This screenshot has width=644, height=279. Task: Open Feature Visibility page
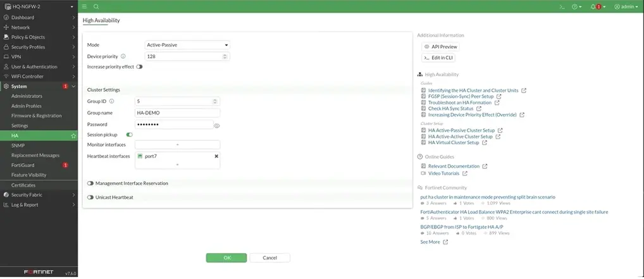click(x=28, y=175)
